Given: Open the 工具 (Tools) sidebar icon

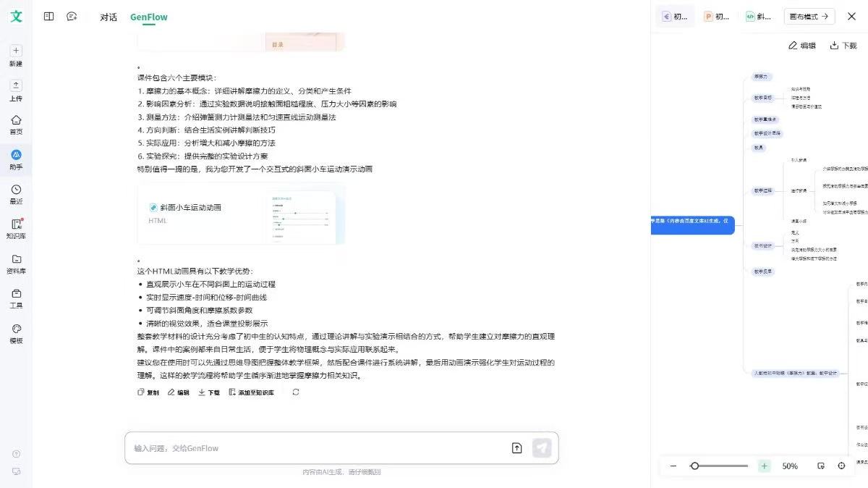Looking at the screenshot, I should point(16,295).
